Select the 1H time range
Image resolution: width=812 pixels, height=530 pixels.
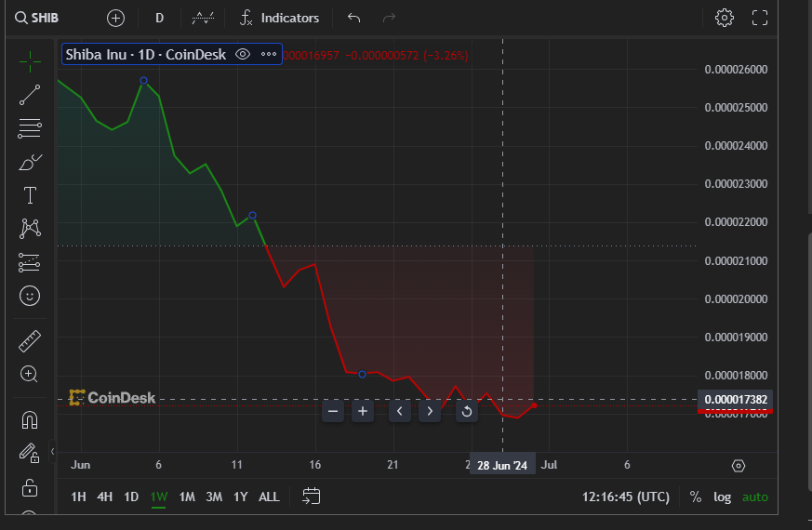coord(78,497)
